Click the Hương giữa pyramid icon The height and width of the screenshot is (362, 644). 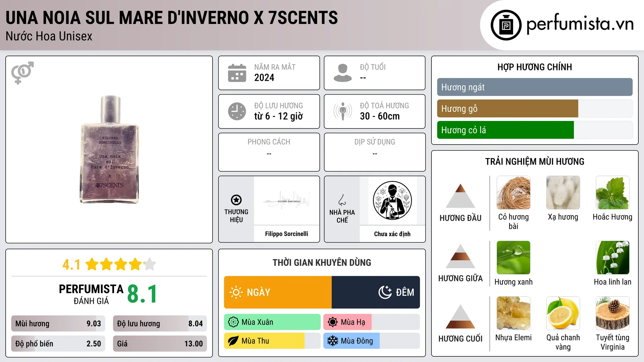tap(460, 256)
